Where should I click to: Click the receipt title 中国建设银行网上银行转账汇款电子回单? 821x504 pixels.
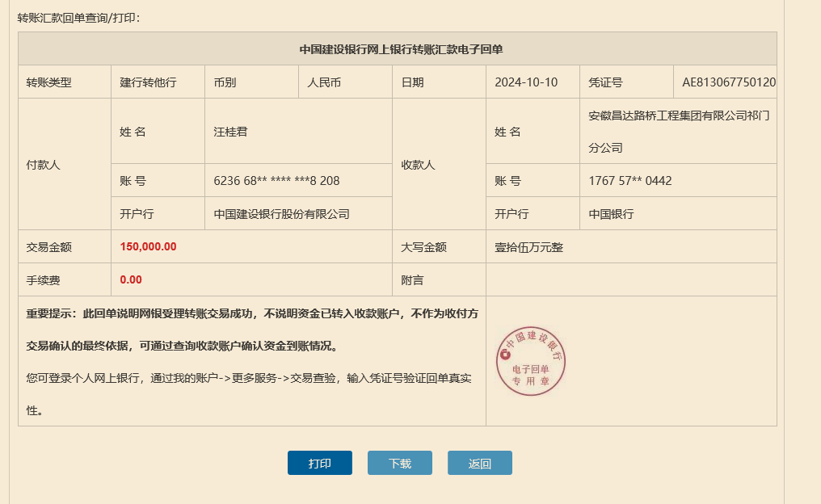pos(401,49)
